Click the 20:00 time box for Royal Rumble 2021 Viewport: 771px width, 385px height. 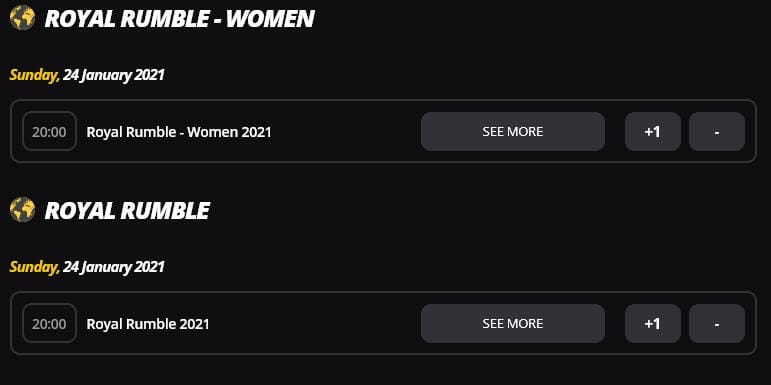49,323
